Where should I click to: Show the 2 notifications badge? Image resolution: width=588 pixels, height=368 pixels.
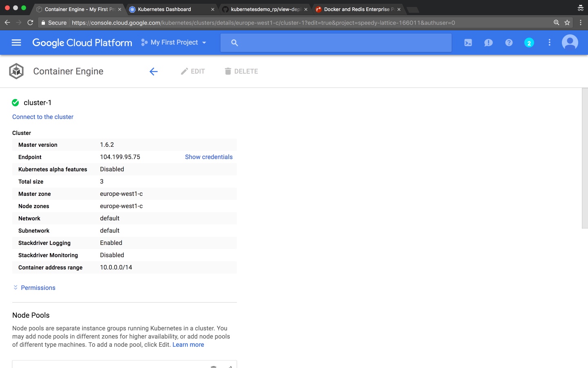pos(529,43)
